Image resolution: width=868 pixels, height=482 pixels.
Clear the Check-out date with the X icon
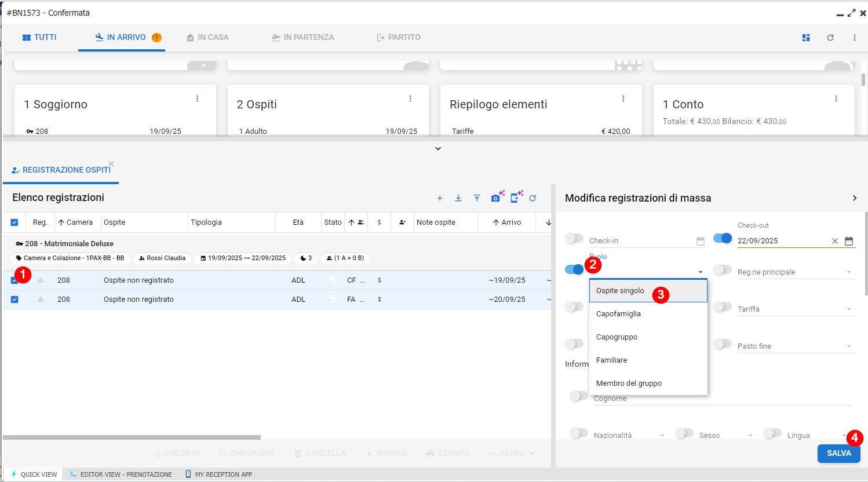click(835, 241)
